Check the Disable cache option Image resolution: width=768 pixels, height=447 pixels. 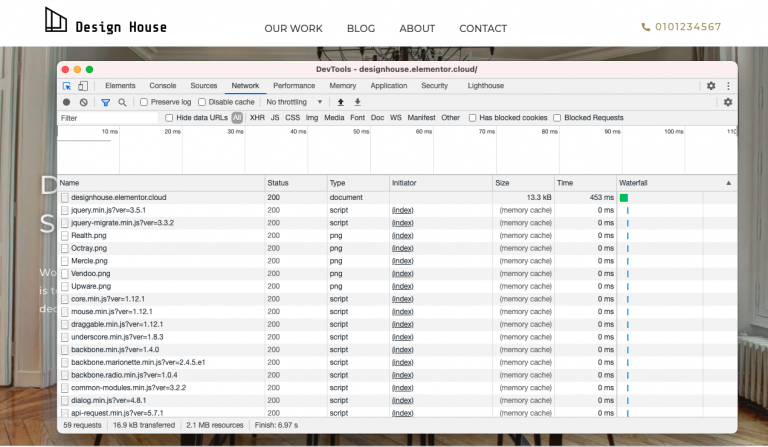[202, 102]
